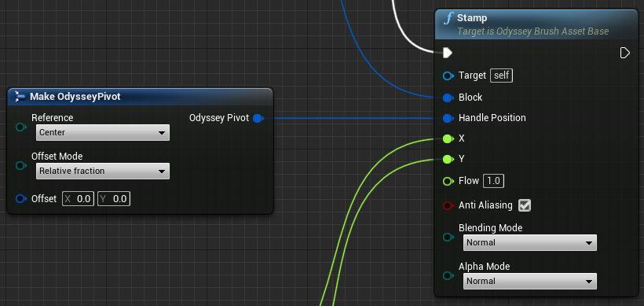The width and height of the screenshot is (644, 306).
Task: Select the Stamp node by its title
Action: 472,18
